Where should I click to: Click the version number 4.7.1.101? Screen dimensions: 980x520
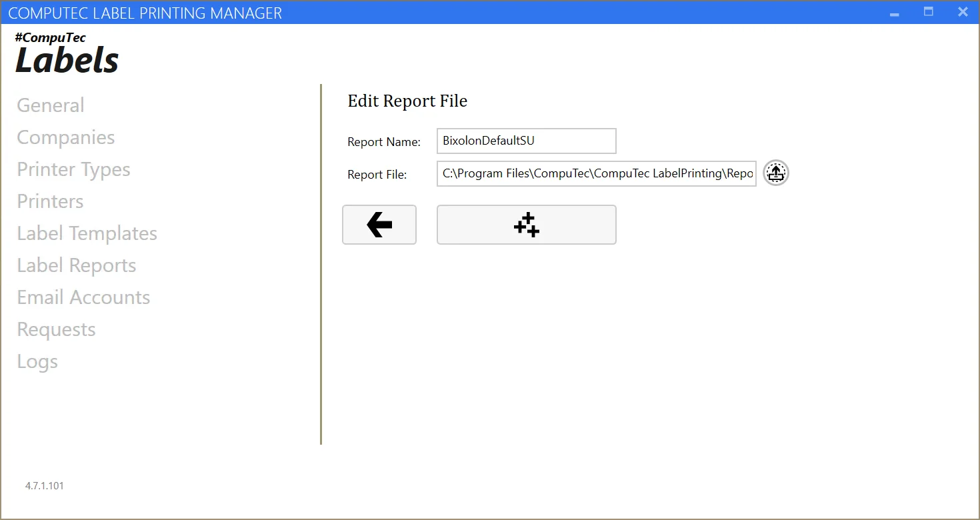pyautogui.click(x=44, y=485)
